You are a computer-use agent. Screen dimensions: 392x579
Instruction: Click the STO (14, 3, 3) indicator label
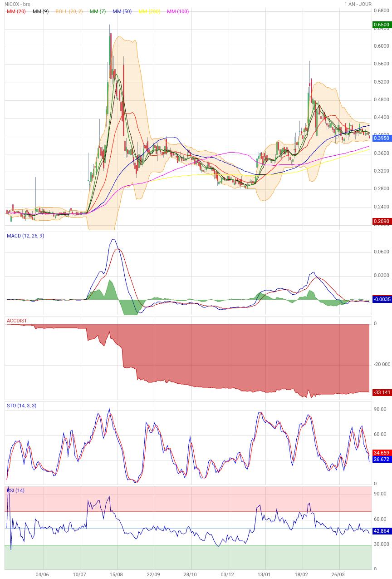click(21, 406)
